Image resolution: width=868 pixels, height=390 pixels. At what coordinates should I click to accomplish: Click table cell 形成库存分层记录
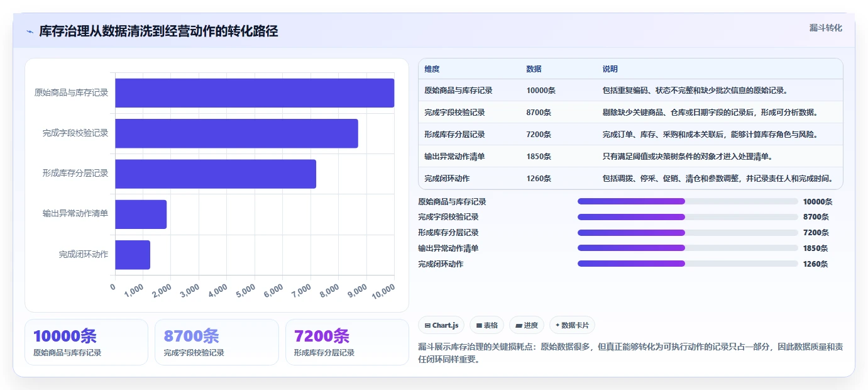(454, 134)
